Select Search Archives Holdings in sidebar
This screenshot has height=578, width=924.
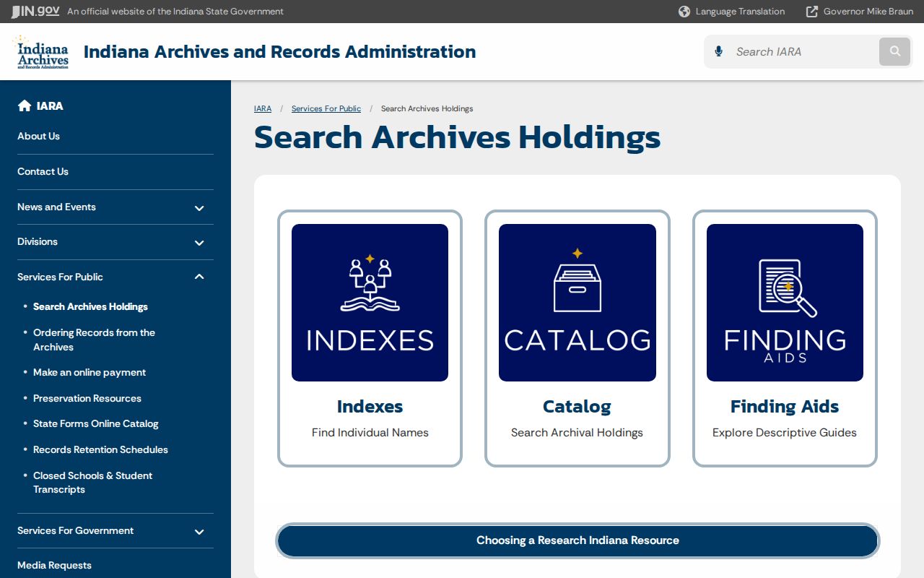click(x=90, y=306)
